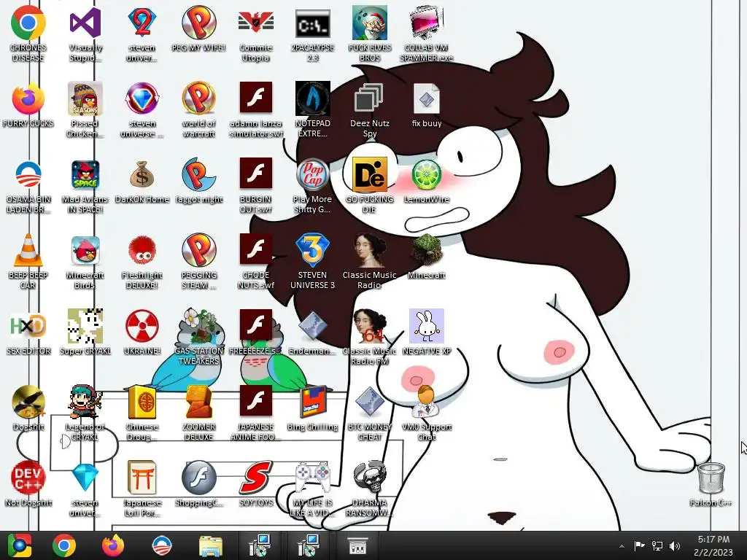Select the BEEP BEEP CAR VLC cone icon
Image resolution: width=747 pixels, height=560 pixels.
click(x=28, y=250)
